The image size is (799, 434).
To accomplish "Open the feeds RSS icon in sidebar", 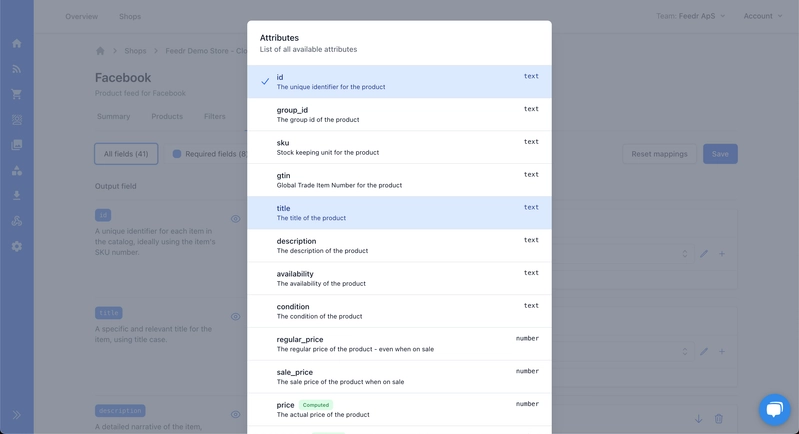I will click(17, 69).
